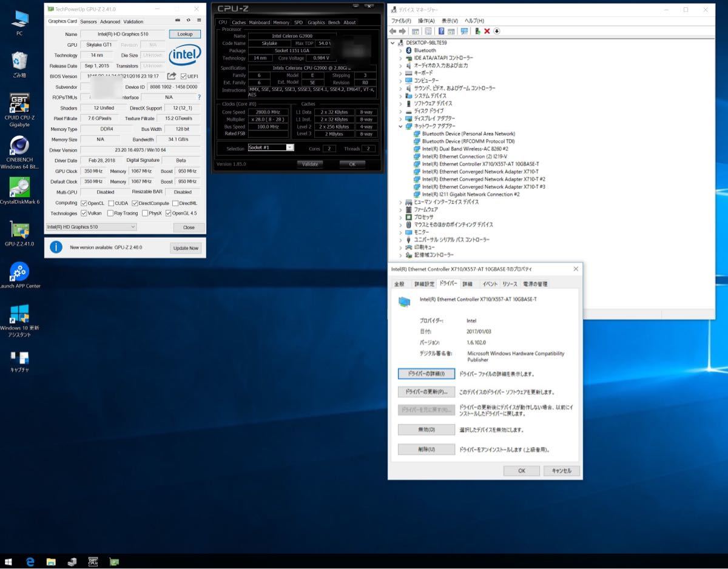This screenshot has width=728, height=569.
Task: Open the CPU-Z Mainboard tab
Action: click(x=259, y=22)
